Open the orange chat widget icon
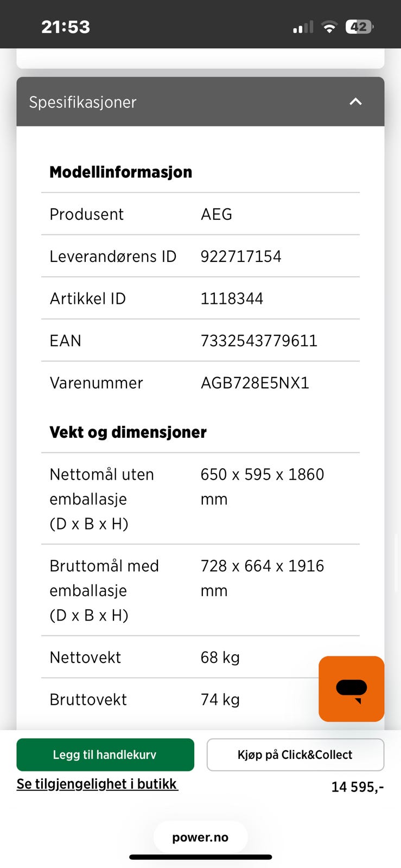Image resolution: width=401 pixels, height=868 pixels. pos(351,688)
